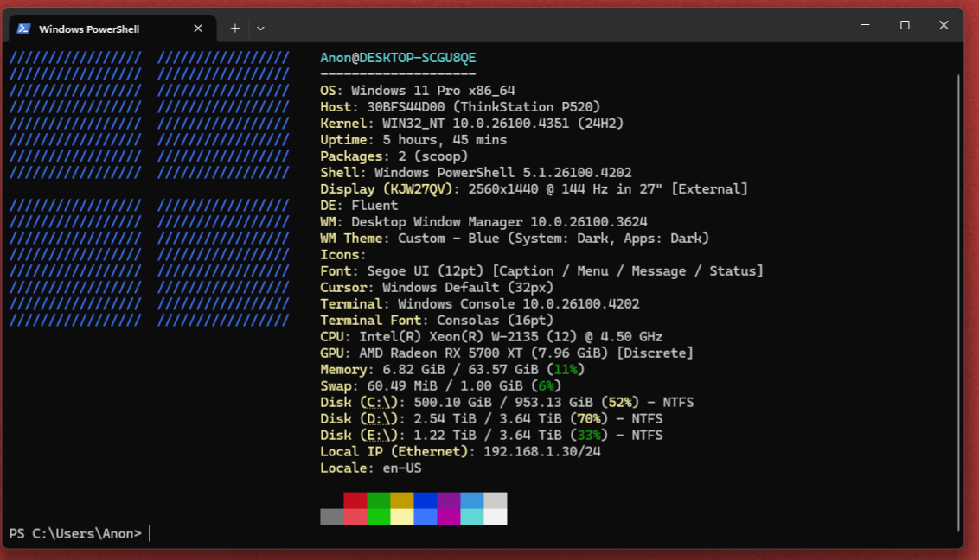Image resolution: width=979 pixels, height=560 pixels.
Task: Click the purple color block
Action: pyautogui.click(x=449, y=500)
